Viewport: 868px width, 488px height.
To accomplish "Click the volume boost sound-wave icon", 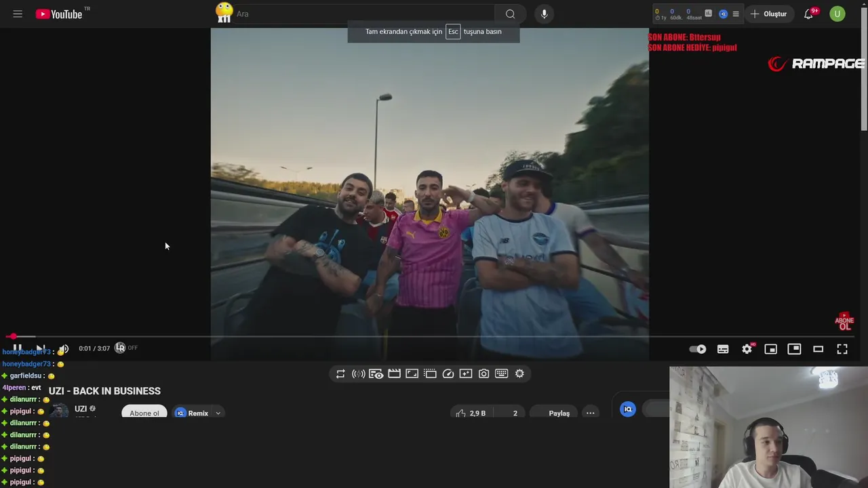I will point(359,373).
